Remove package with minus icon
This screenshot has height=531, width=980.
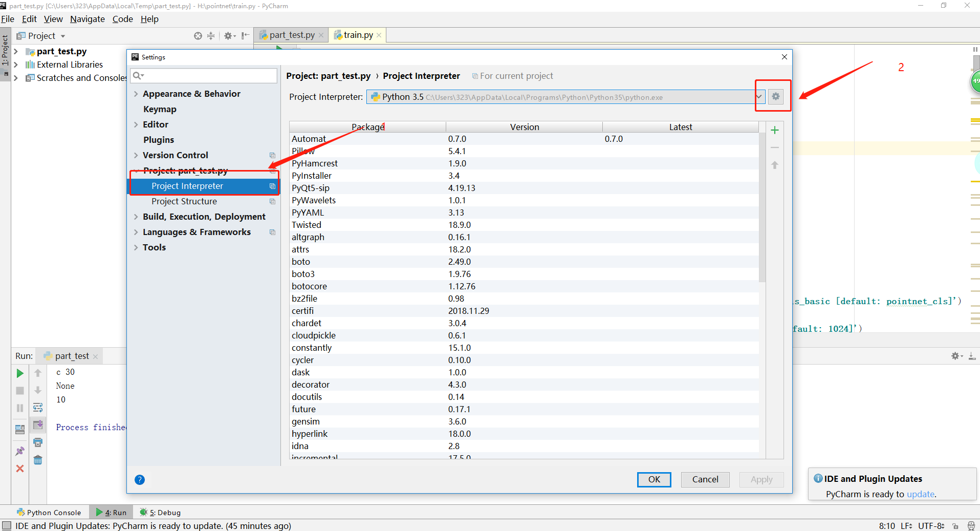(x=775, y=147)
